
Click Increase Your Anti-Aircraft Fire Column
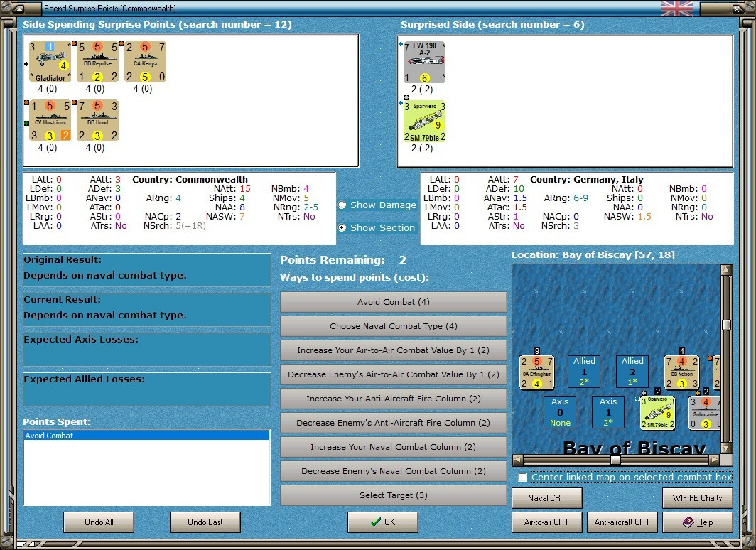394,399
